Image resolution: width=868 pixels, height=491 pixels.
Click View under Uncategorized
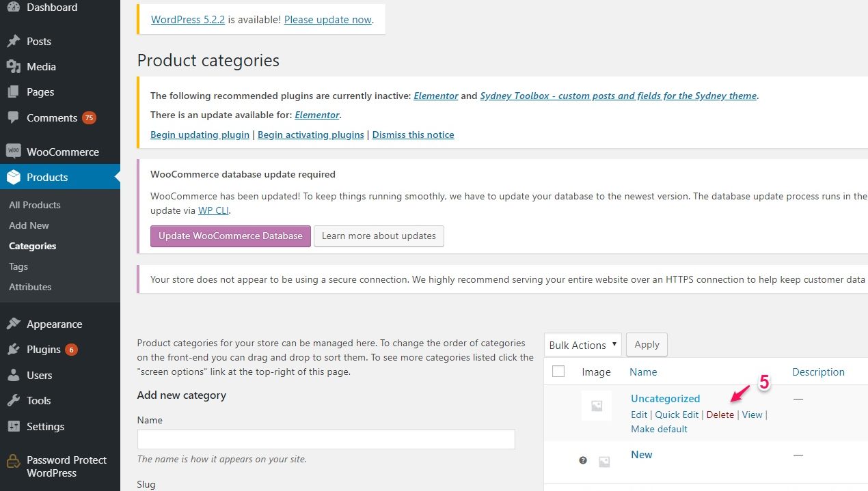752,415
